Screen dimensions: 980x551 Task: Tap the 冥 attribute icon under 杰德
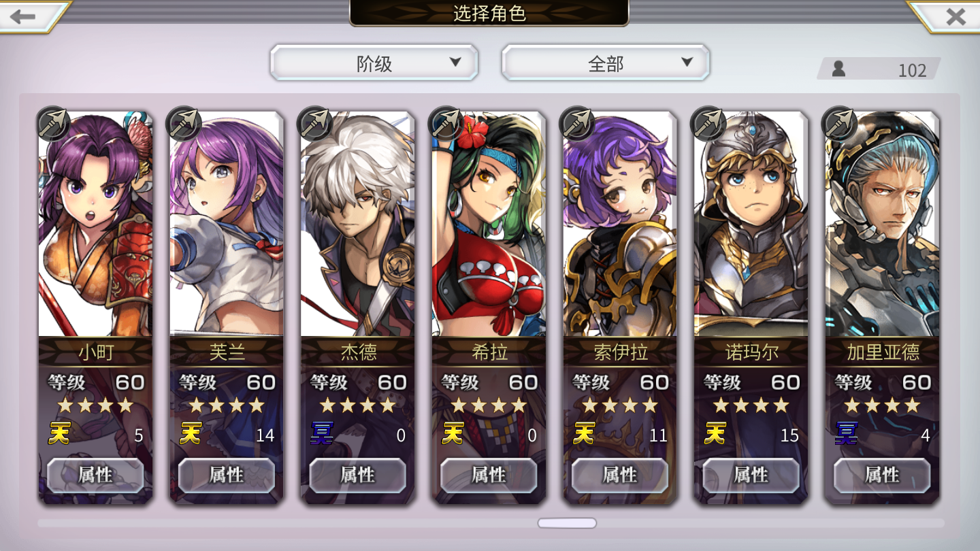tap(321, 433)
